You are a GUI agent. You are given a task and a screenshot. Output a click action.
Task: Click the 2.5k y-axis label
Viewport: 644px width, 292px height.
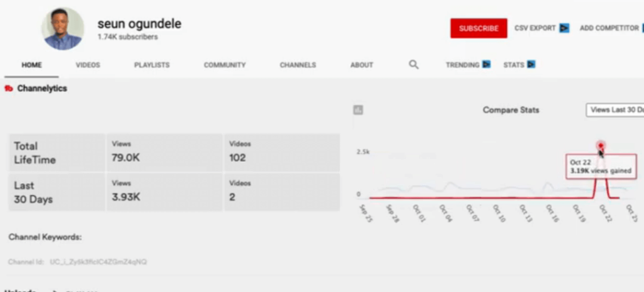(363, 152)
